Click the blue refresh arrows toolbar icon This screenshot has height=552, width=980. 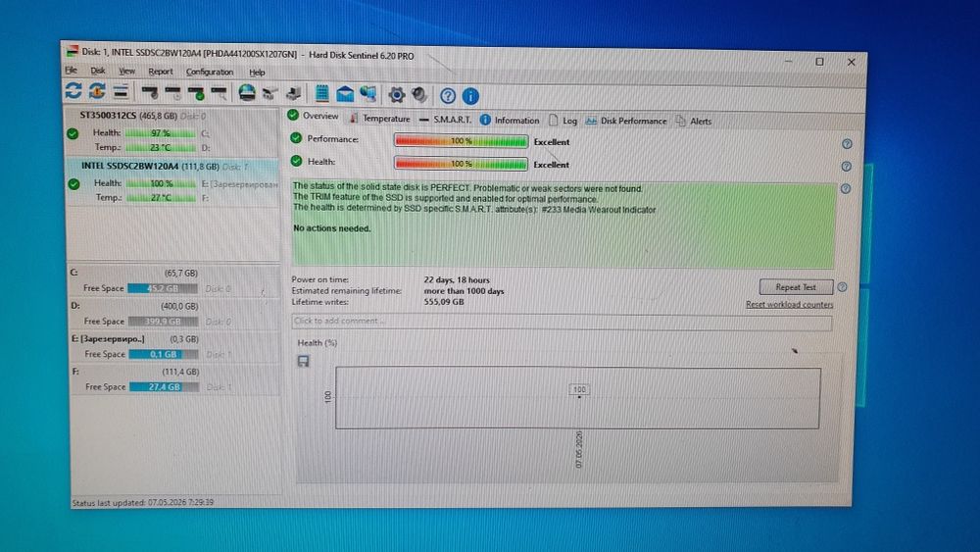click(x=73, y=90)
